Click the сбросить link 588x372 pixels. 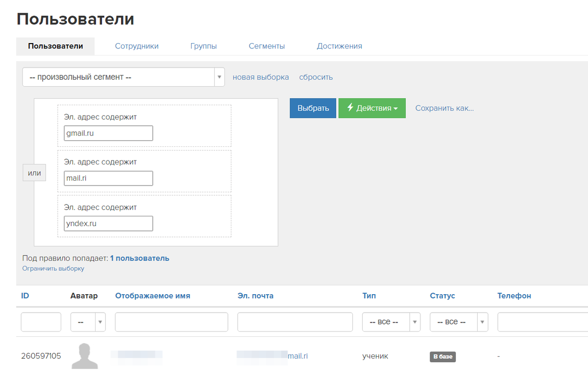pyautogui.click(x=316, y=77)
